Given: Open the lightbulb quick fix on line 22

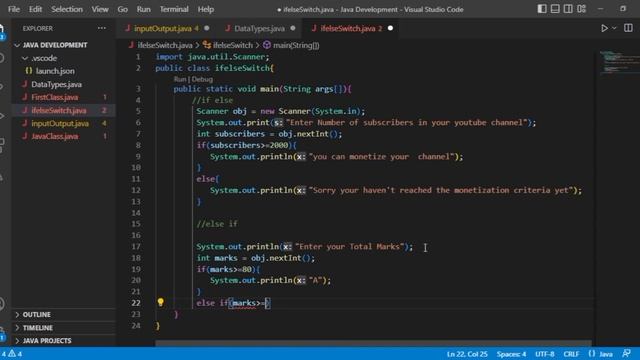Looking at the screenshot, I should pyautogui.click(x=160, y=302).
